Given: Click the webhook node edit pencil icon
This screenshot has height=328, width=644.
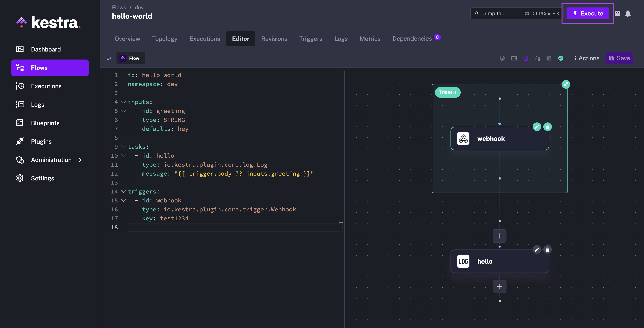Looking at the screenshot, I should tap(536, 127).
